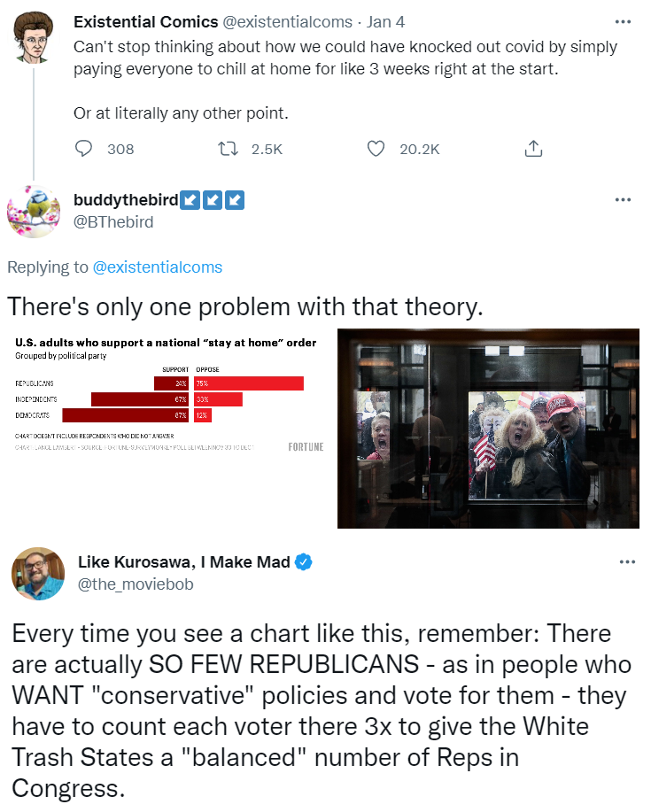The image size is (651, 812).
Task: Click the share icon on the first tweet
Action: (533, 149)
